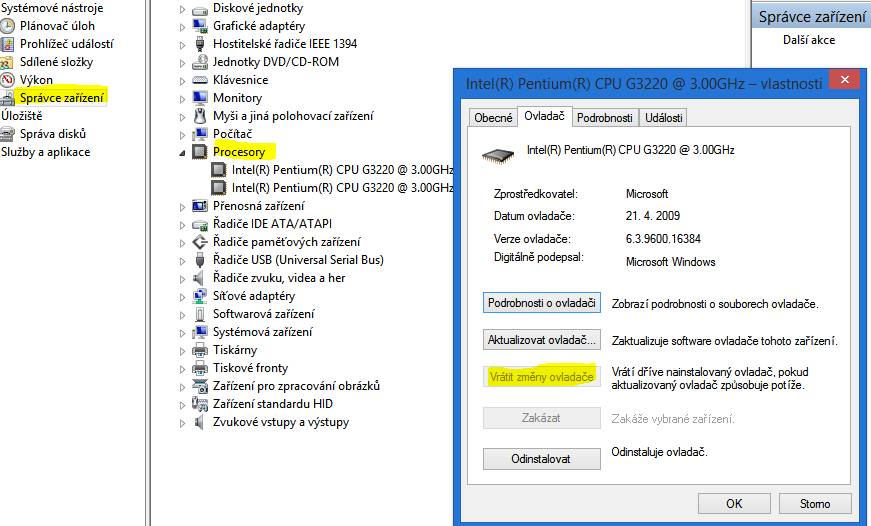Click the Klávesnice keyboard icon
Screen dimensions: 871x526
click(x=200, y=80)
